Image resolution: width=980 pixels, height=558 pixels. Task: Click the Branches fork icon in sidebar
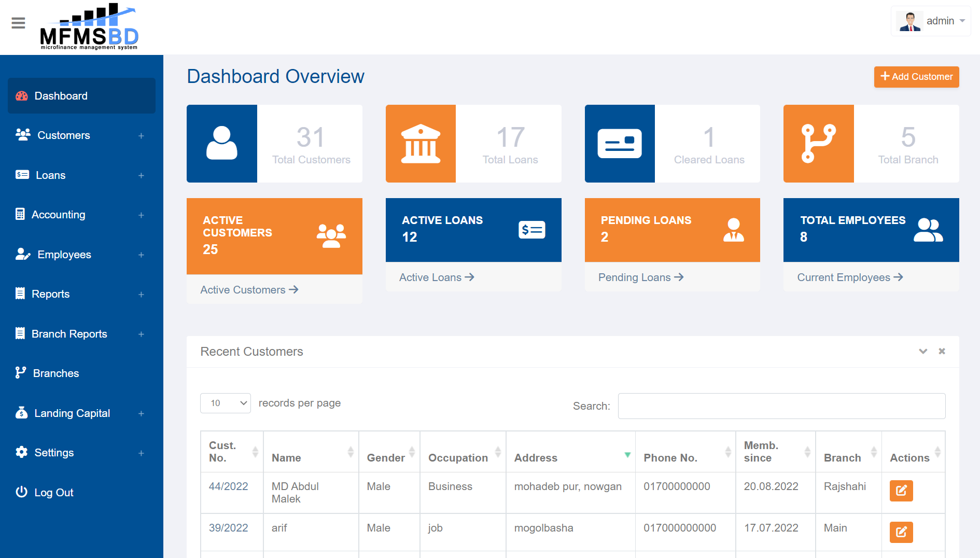(21, 373)
